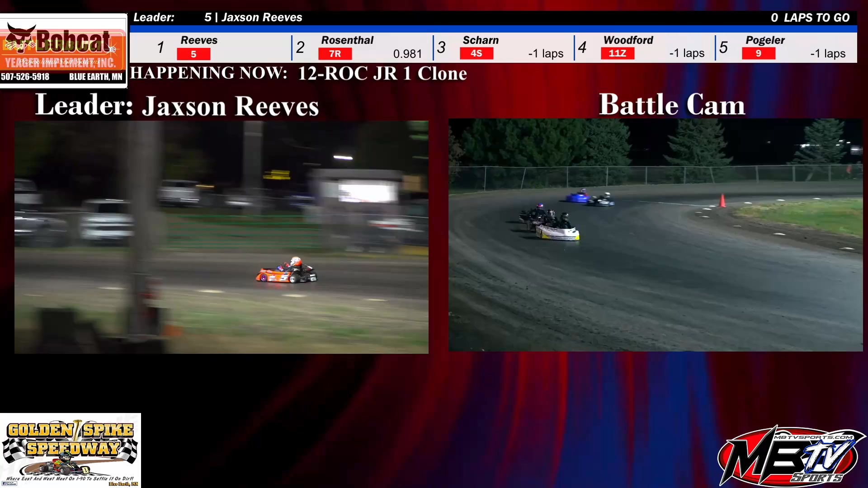Click 'HAPPENING NOW: 12-ROC JR 1 Clone' banner
Screen dimensions: 868x488
[x=299, y=73]
